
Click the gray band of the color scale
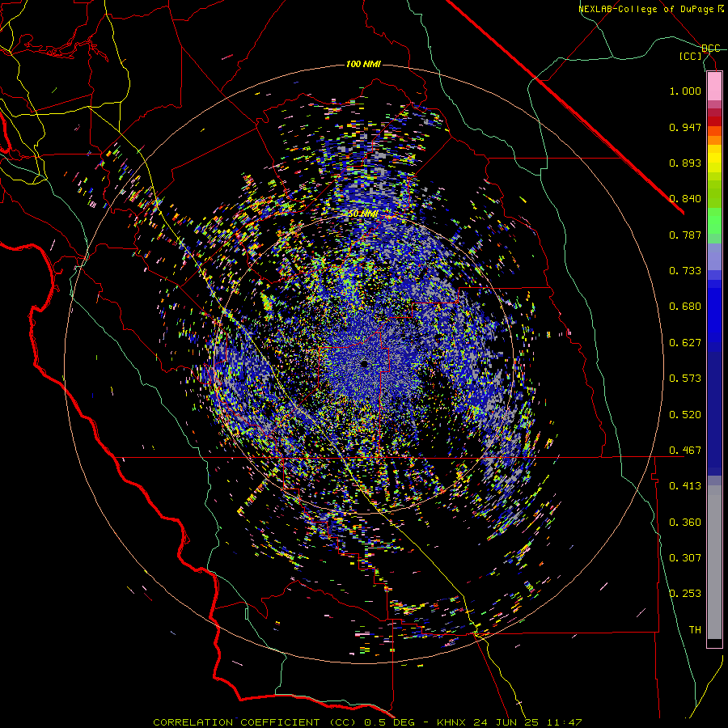pyautogui.click(x=714, y=562)
